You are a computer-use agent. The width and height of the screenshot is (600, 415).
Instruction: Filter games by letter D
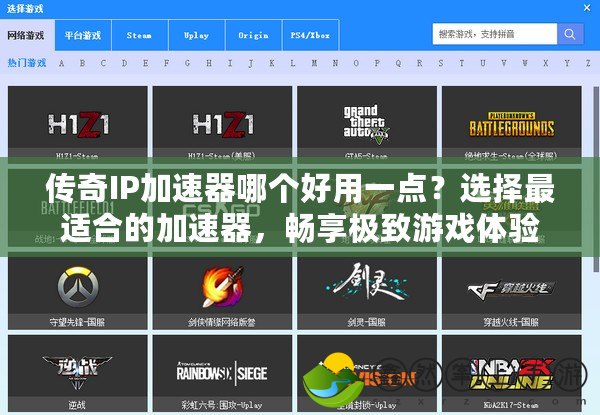[124, 63]
